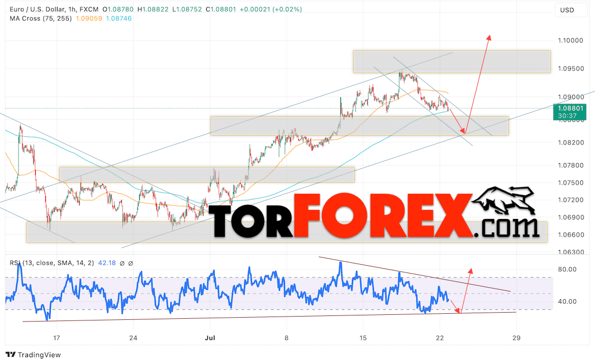Viewport: 595px width, 364px height.
Task: Click the date label 8 on time axis
Action: (x=287, y=338)
